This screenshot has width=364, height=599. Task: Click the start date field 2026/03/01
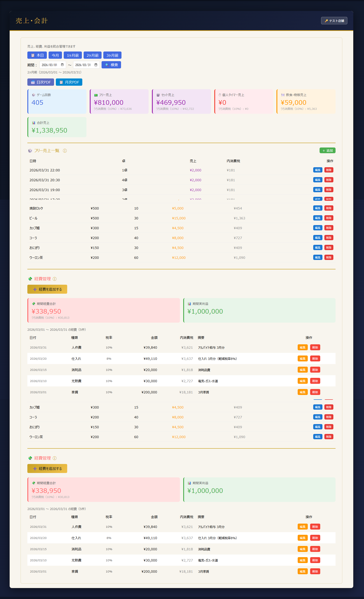[x=53, y=65]
